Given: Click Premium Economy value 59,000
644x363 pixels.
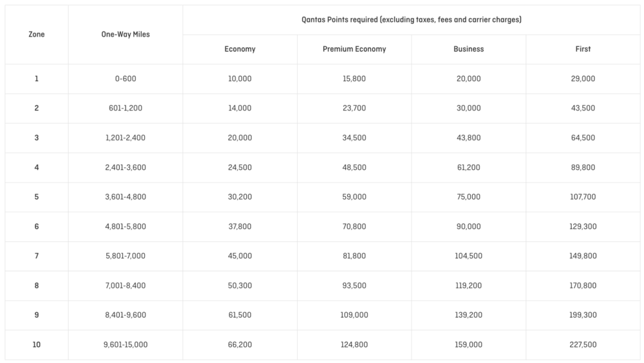Looking at the screenshot, I should (x=354, y=197).
